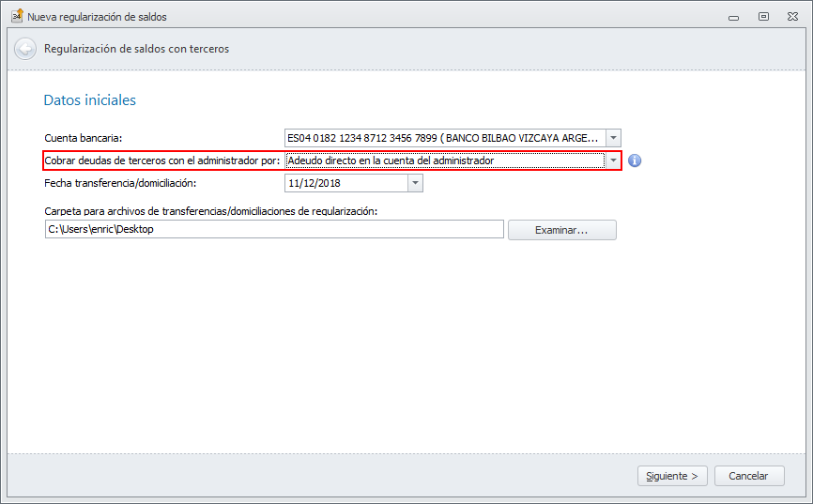Maximize the regularización de saldos window
The height and width of the screenshot is (504, 813).
click(763, 16)
